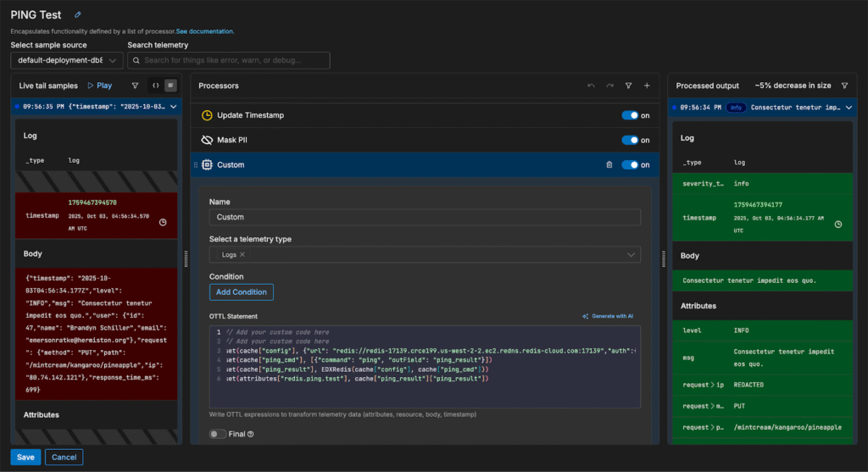Open the See documentation link
The image size is (868, 472).
click(x=205, y=31)
